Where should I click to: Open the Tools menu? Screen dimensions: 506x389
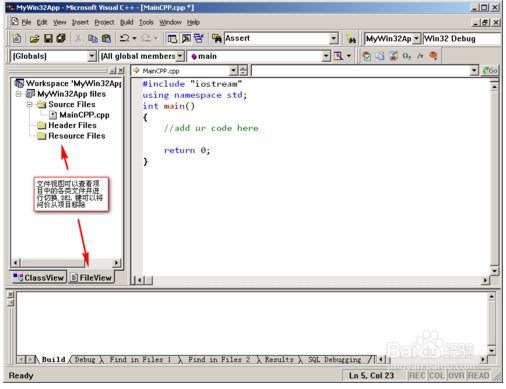[146, 22]
